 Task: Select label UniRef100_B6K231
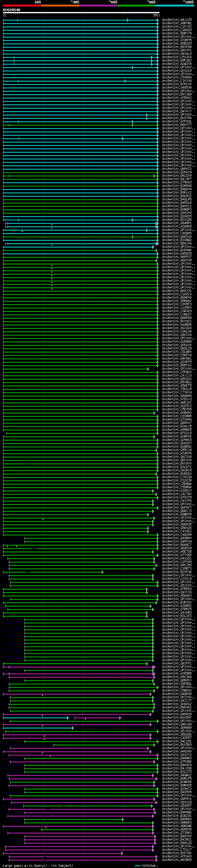click(177, 291)
